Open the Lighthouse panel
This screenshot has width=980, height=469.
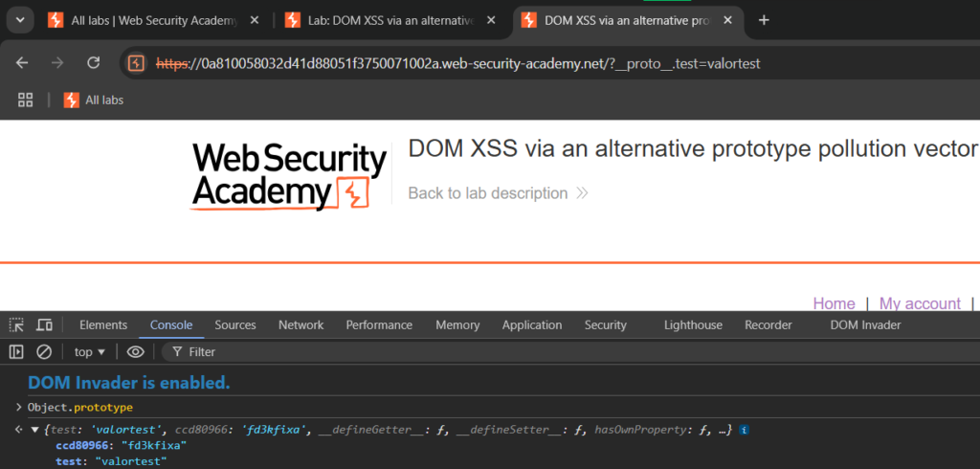(x=693, y=325)
